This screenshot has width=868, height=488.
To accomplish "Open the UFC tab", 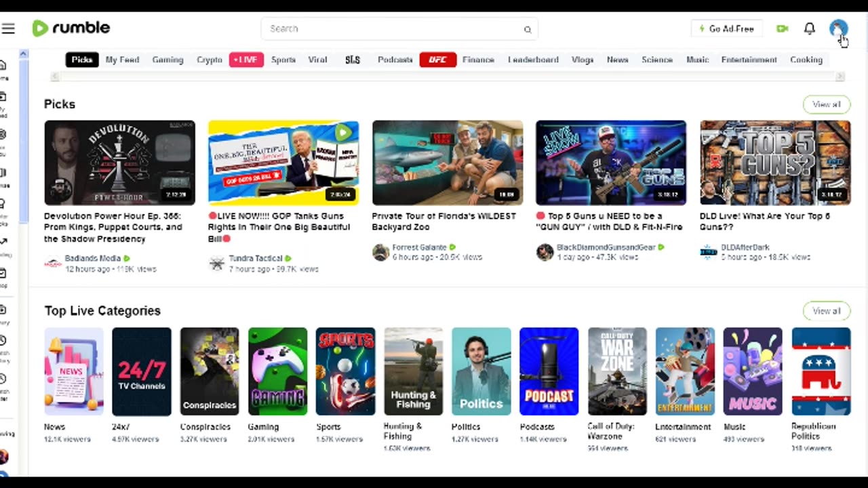I will click(x=437, y=60).
